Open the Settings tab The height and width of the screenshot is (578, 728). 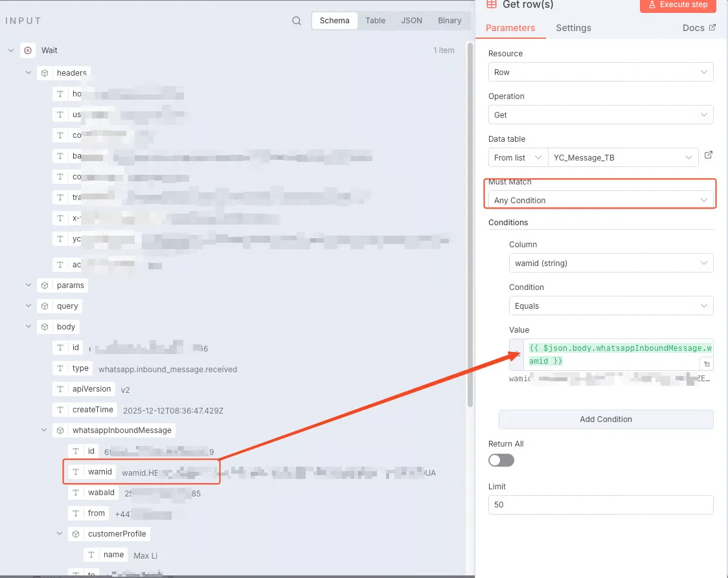click(x=573, y=28)
